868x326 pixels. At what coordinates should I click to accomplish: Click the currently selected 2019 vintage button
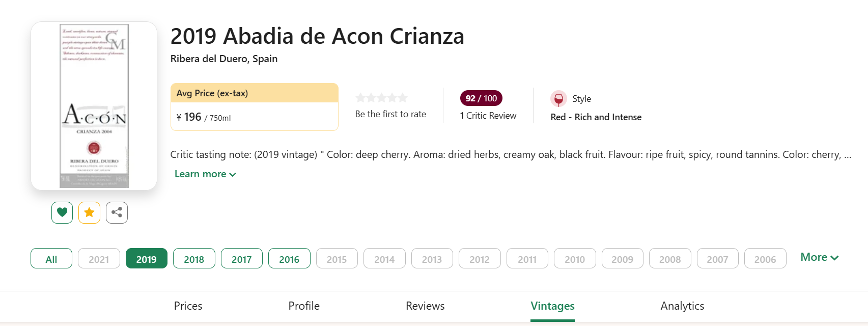(147, 259)
